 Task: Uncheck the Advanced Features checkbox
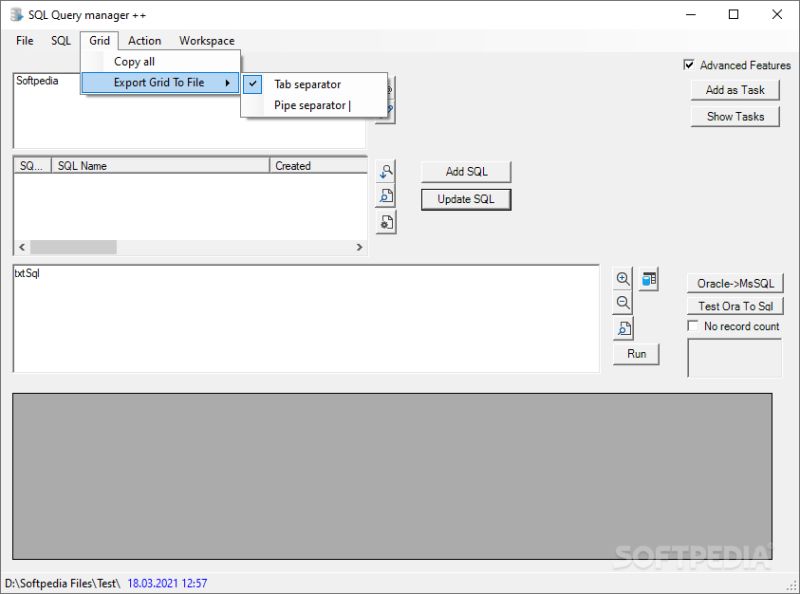click(688, 64)
